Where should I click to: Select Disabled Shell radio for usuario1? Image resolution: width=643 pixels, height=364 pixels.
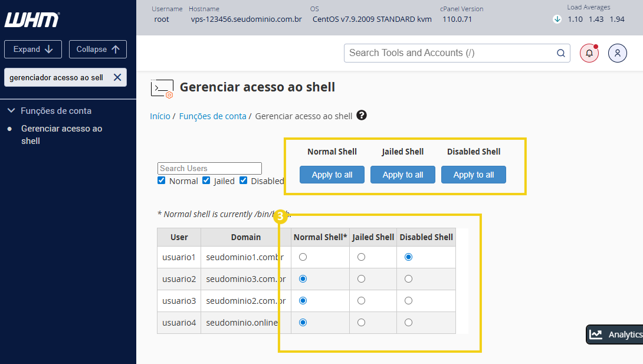click(408, 257)
